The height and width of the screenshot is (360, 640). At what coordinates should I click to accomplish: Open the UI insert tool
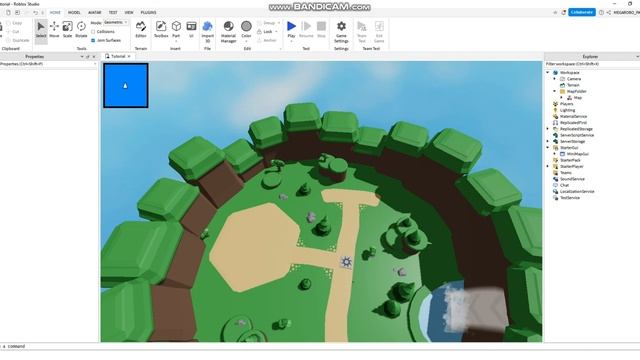click(191, 30)
